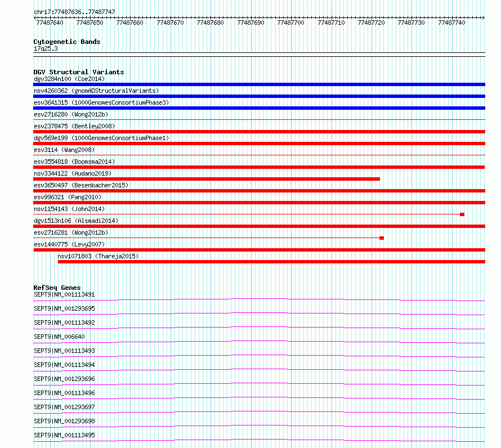Click the red bar under esv3650497
Viewport: 501px width, 448px height.
pyautogui.click(x=259, y=191)
